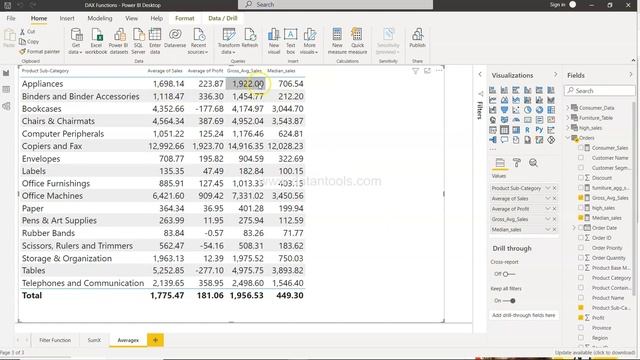640x360 pixels.
Task: Create a New measure
Action: [337, 41]
